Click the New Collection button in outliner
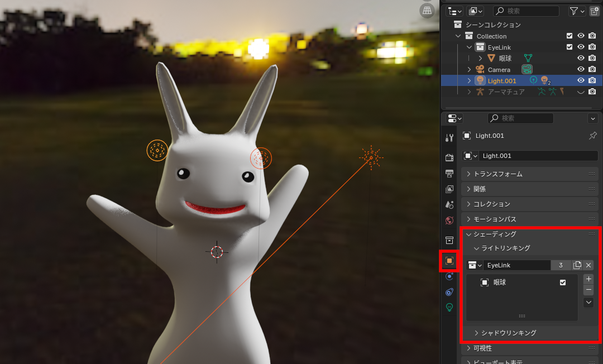Viewport: 603px width, 364px height. [594, 11]
